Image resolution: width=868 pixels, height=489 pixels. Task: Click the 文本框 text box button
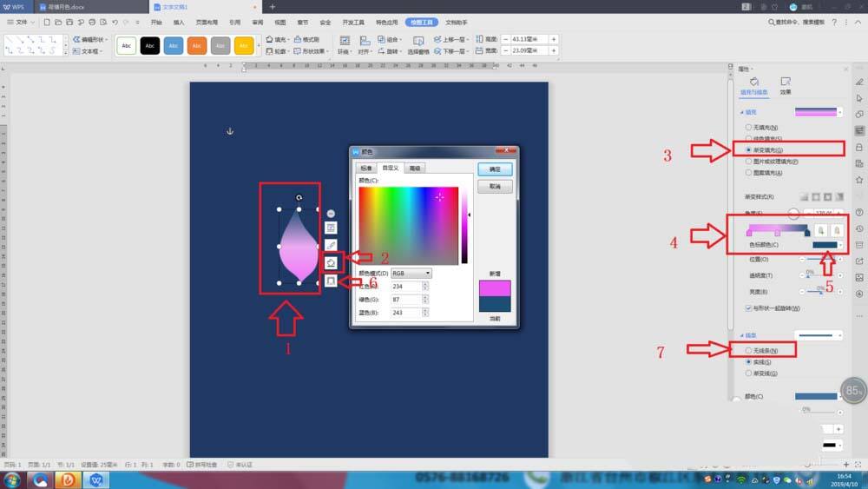(88, 51)
